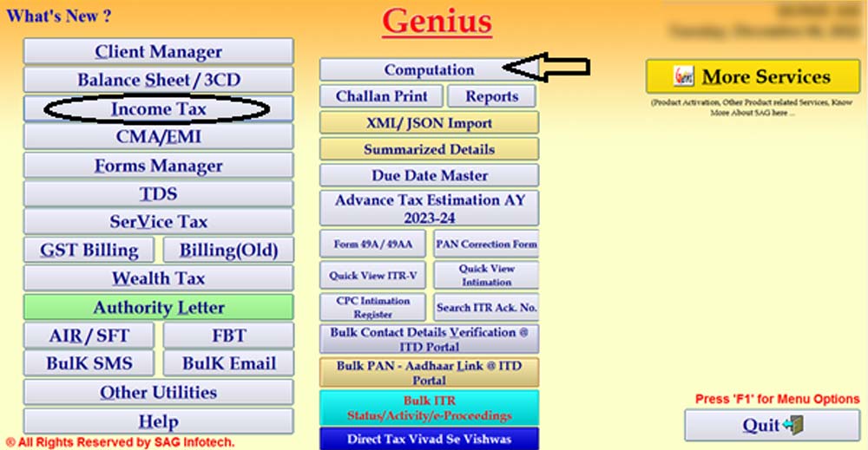Viewport: 868px width, 450px height.
Task: Open the Due Date Master
Action: click(429, 175)
